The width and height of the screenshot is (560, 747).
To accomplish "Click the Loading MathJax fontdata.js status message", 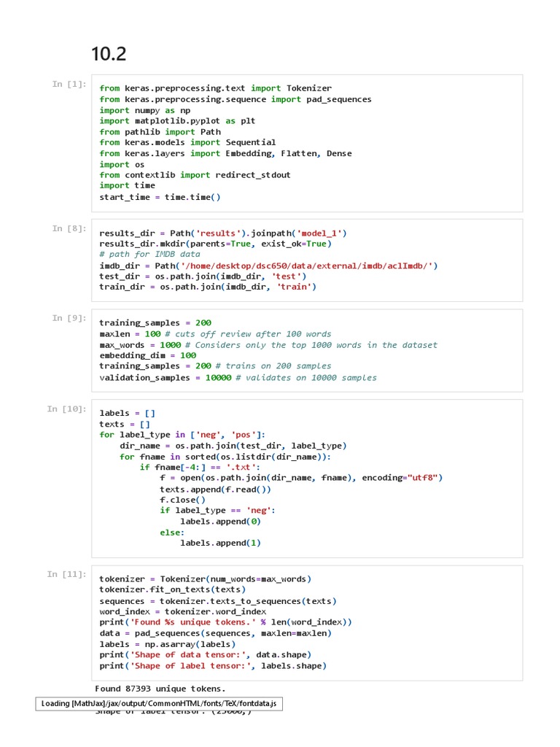I will 159,704.
